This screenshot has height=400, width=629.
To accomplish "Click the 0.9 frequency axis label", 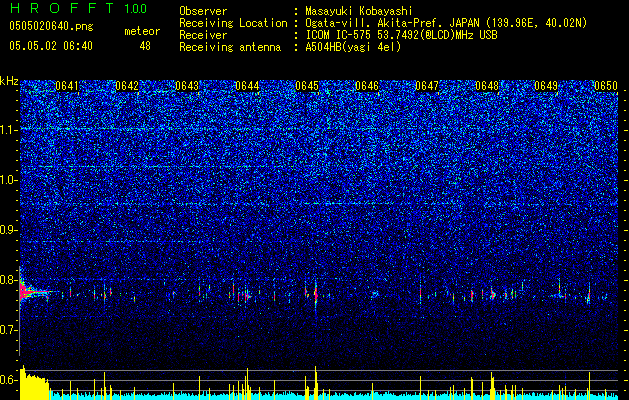I will (x=9, y=230).
